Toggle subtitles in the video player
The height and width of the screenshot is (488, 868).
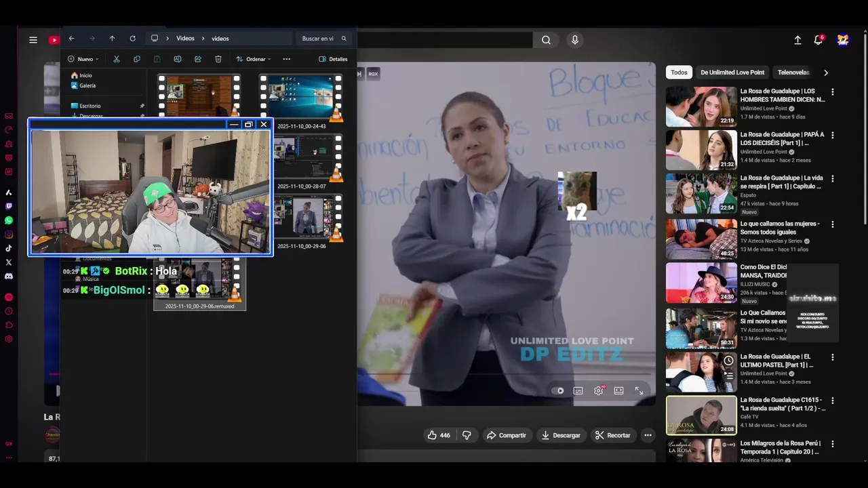578,390
